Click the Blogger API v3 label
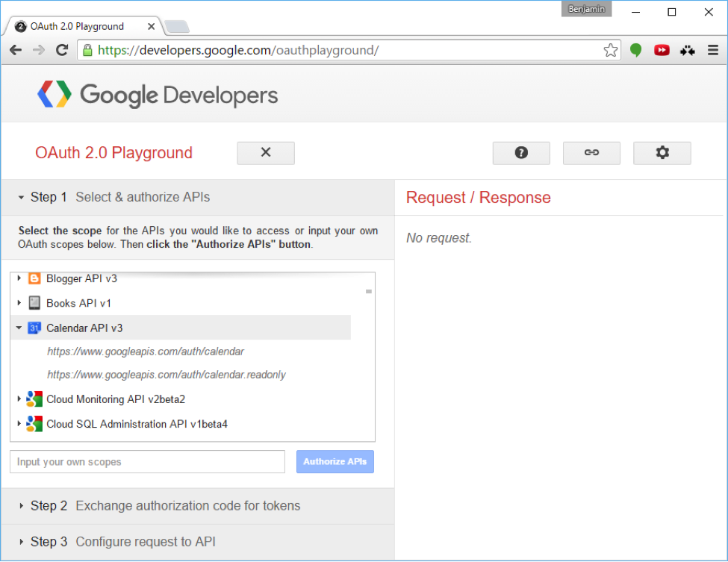 [81, 278]
